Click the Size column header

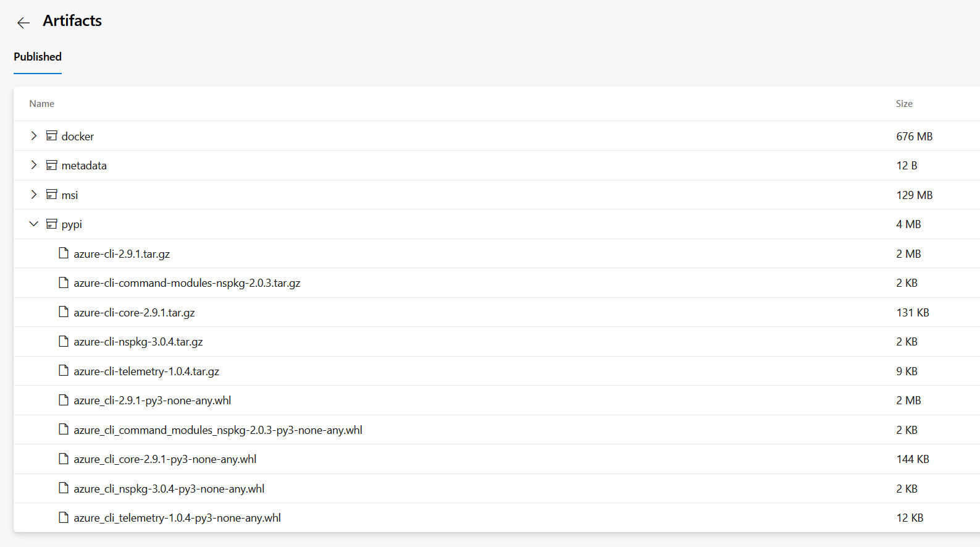[x=904, y=104]
